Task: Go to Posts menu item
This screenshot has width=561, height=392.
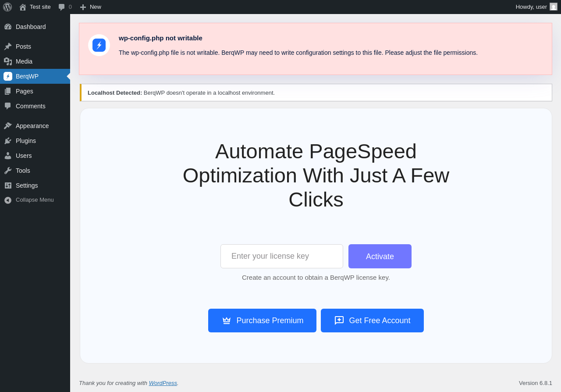Action: tap(35, 46)
